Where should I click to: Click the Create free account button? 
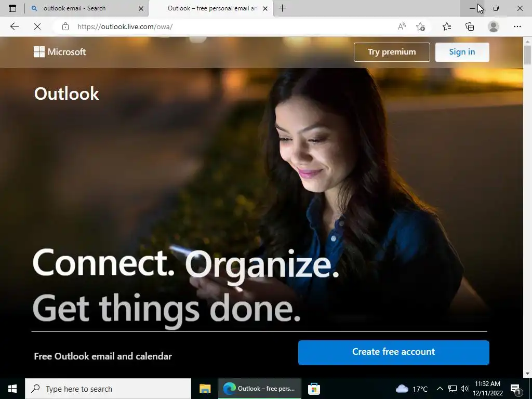click(x=394, y=353)
